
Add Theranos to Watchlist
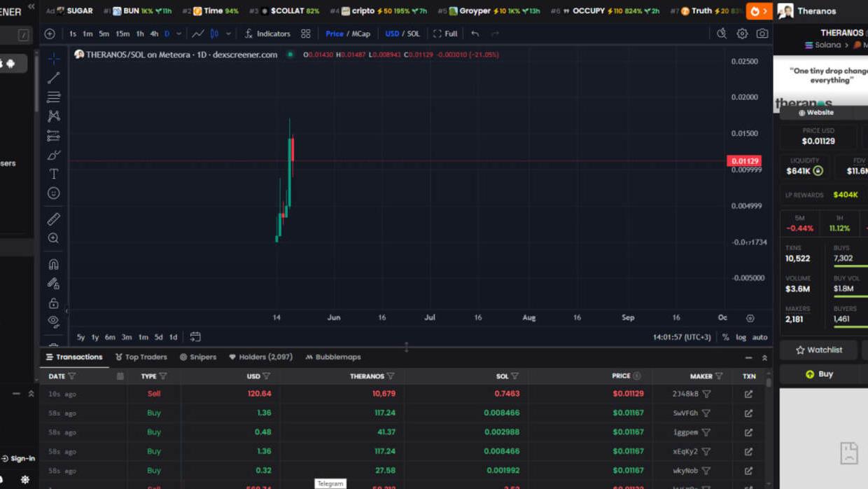tap(819, 350)
